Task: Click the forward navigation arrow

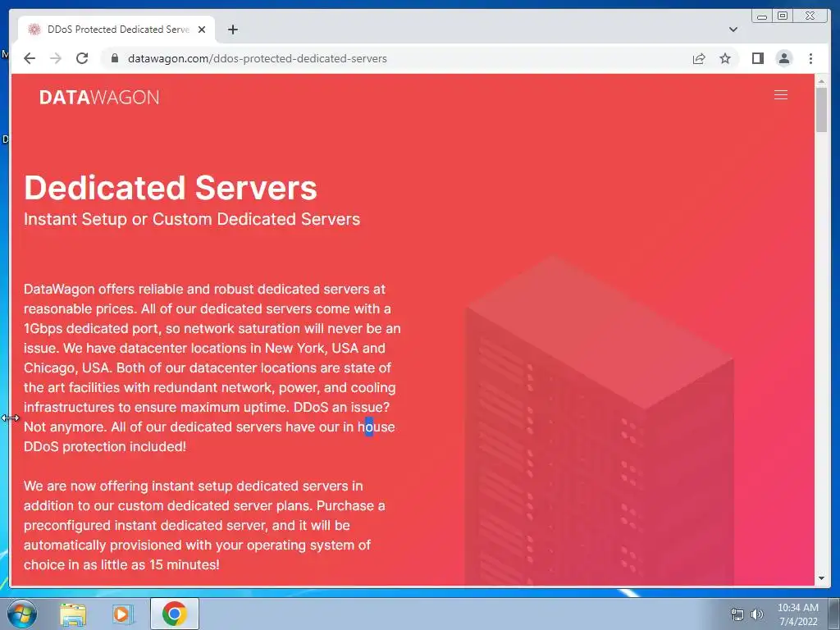Action: [x=56, y=58]
